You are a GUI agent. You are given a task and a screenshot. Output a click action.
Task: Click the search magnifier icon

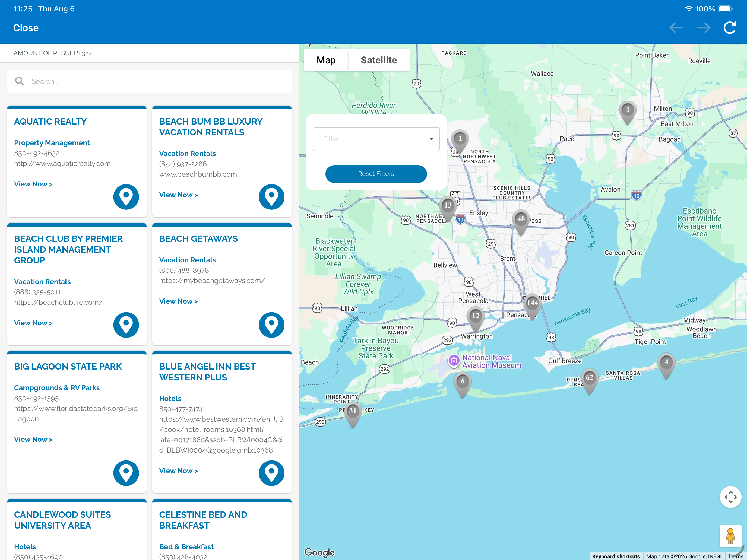tap(19, 81)
